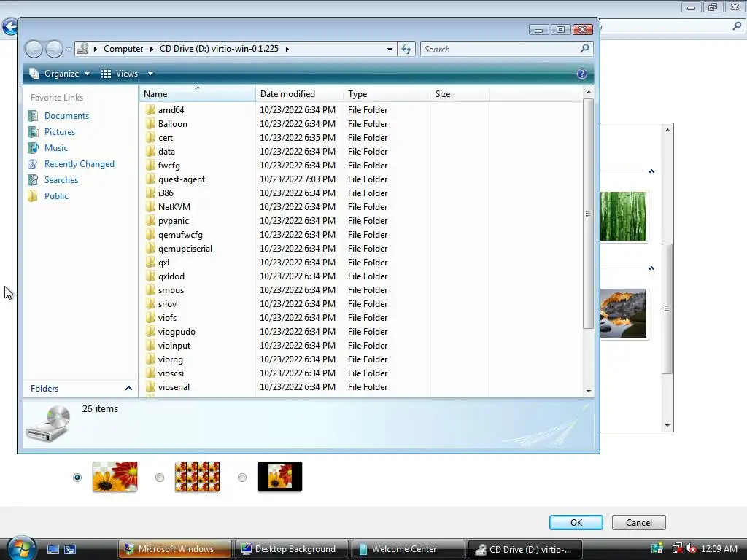The width and height of the screenshot is (747, 560).
Task: Click the Help question mark icon
Action: click(581, 74)
